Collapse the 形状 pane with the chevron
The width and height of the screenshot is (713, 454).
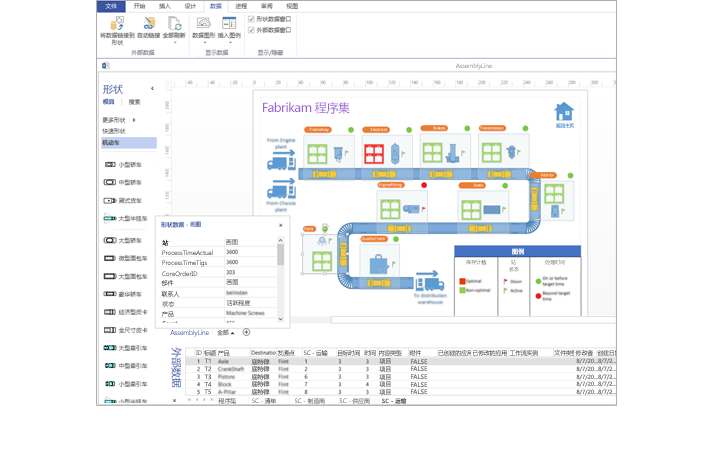[x=152, y=89]
